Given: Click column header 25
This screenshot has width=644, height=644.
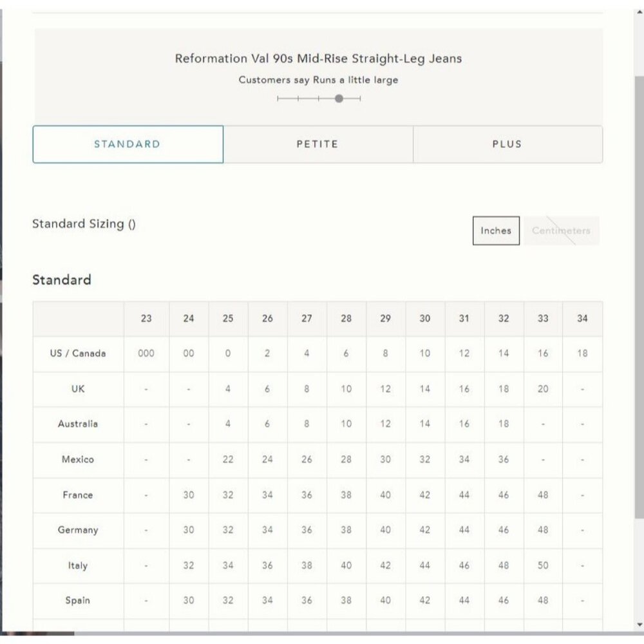Looking at the screenshot, I should [x=228, y=319].
